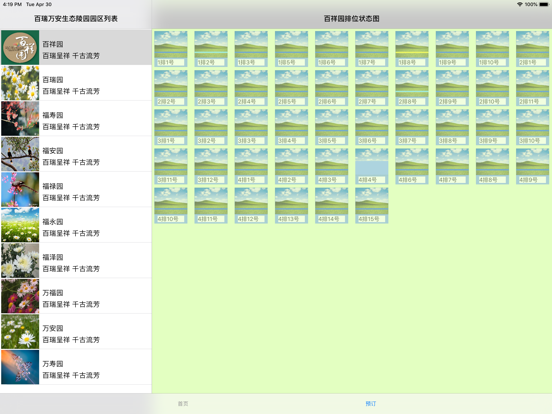Tap plot tile 4排1号
Image resolution: width=552 pixels, height=414 pixels.
[x=251, y=166]
